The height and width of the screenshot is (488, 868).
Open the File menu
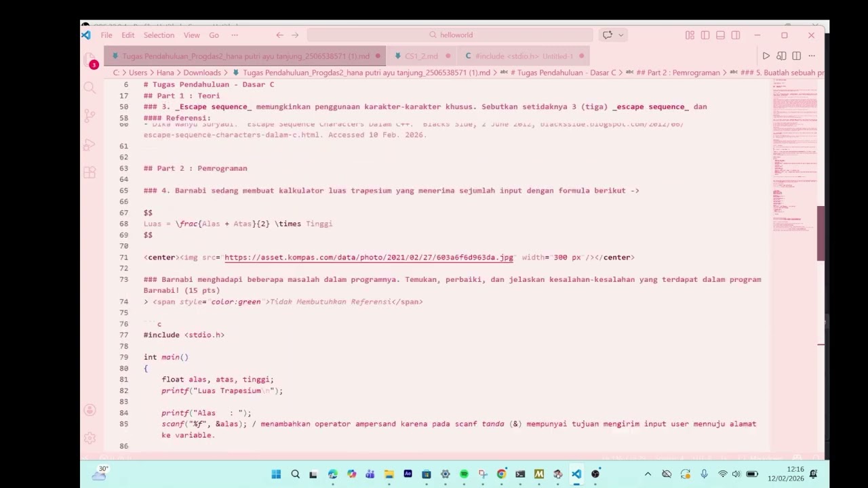coord(106,35)
